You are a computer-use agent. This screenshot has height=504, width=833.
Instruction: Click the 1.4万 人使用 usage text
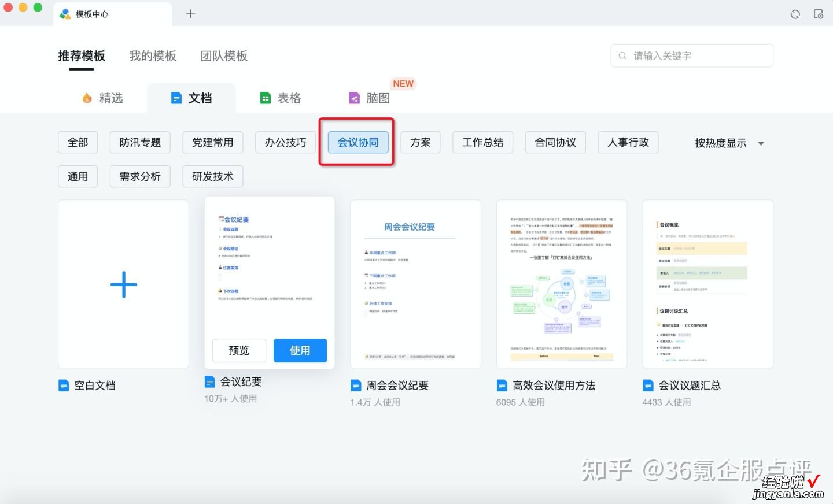(x=375, y=402)
